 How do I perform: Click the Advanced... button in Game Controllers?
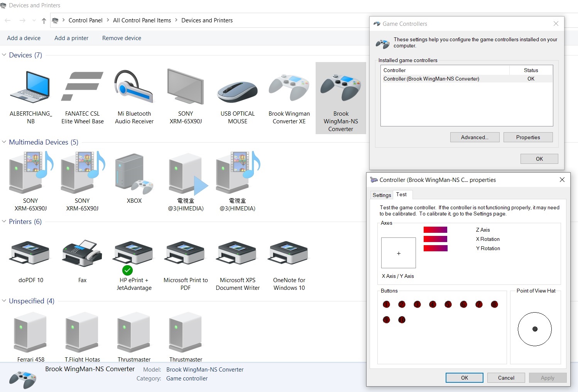coord(475,137)
